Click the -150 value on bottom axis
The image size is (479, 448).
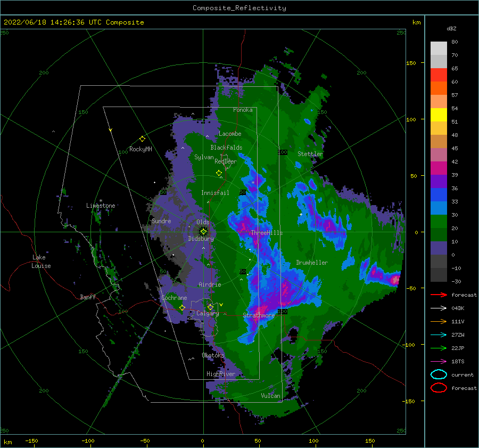point(31,441)
